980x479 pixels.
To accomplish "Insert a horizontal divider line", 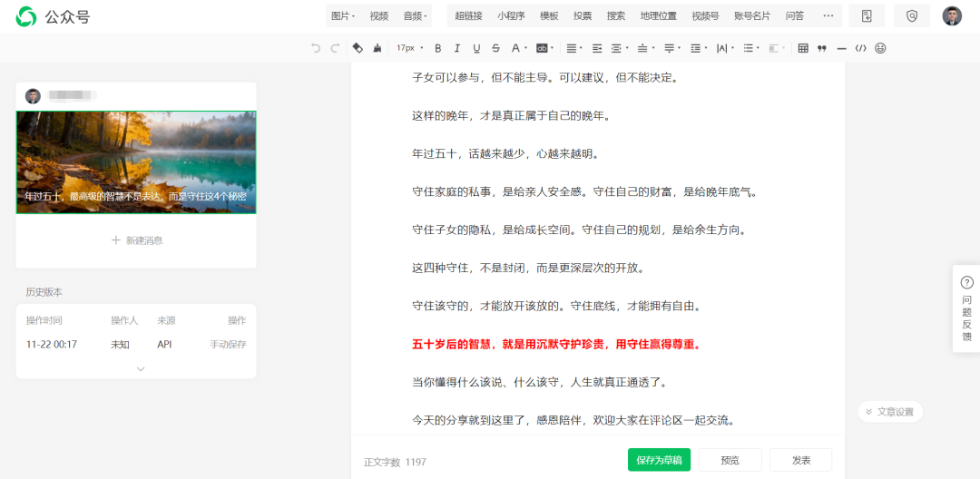I will (x=842, y=48).
